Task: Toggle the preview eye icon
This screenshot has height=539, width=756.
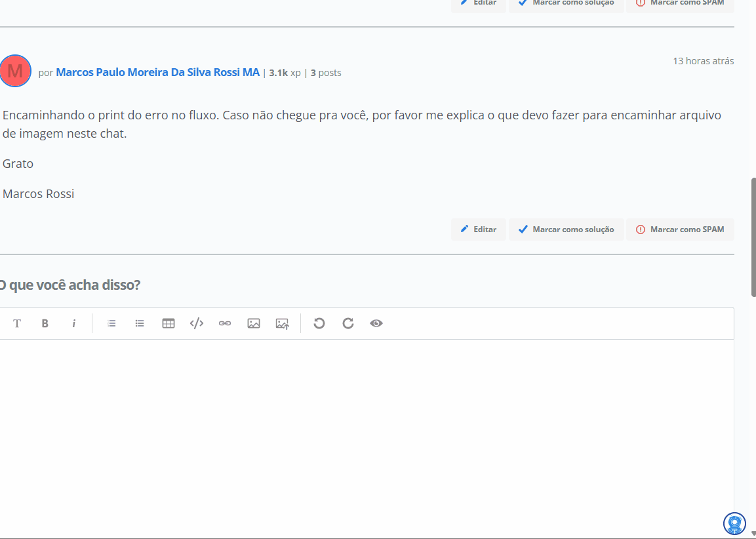Action: point(376,323)
